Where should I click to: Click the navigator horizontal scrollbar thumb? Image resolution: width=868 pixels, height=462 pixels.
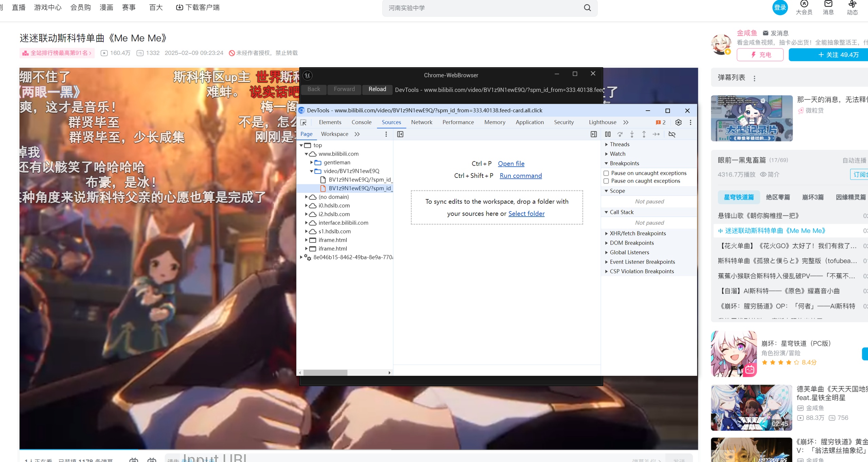325,373
